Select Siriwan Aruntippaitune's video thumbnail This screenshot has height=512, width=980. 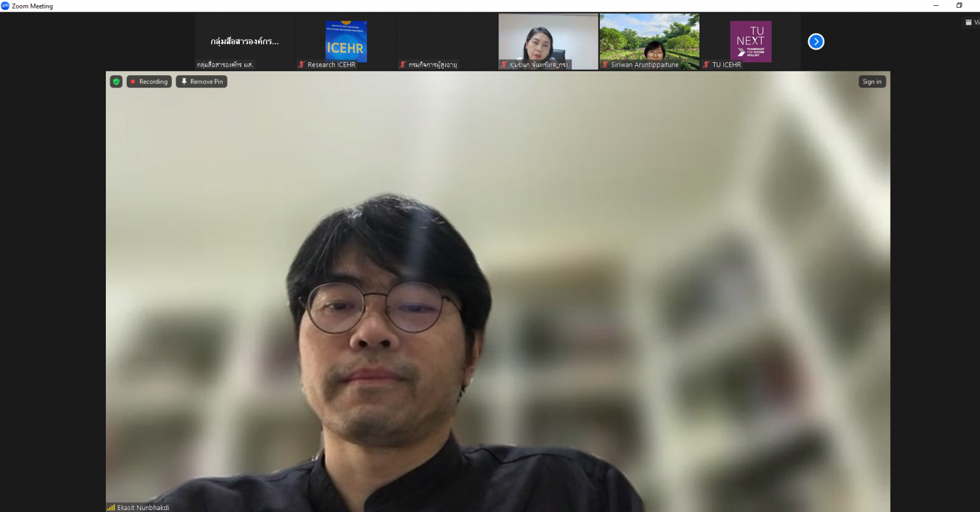coord(649,42)
